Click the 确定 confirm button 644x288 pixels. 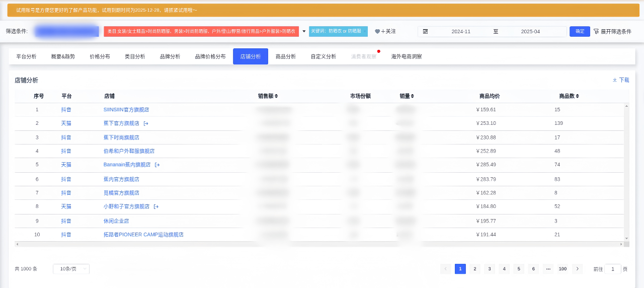pos(580,31)
